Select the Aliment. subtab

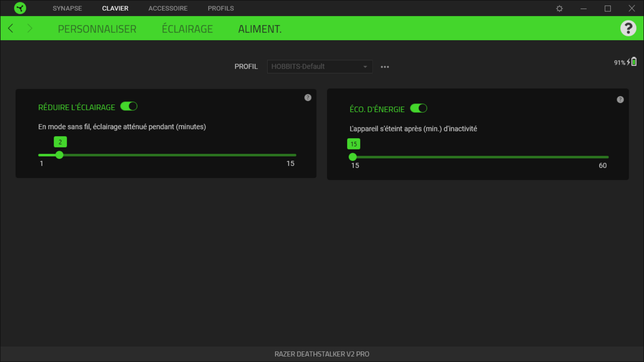260,29
